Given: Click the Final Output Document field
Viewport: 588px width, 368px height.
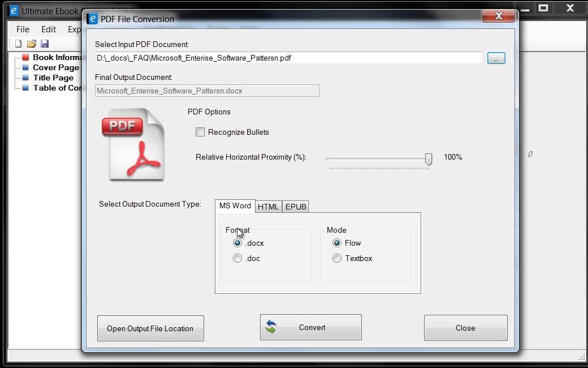Looking at the screenshot, I should pos(207,91).
